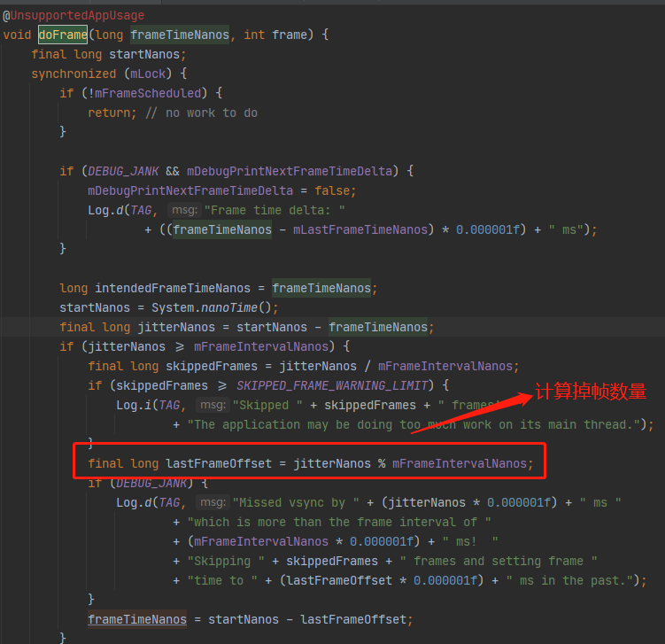
Task: Click 'final long startNanos;' declaration
Action: tap(109, 54)
